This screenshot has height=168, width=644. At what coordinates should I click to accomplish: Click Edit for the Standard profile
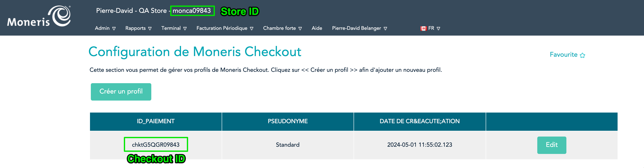coord(552,145)
